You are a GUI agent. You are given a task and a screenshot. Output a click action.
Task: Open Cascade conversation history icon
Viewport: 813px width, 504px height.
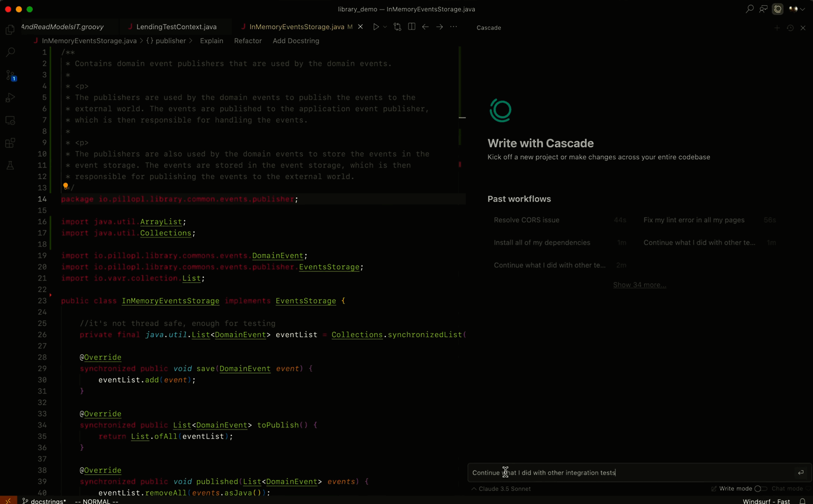pyautogui.click(x=790, y=28)
